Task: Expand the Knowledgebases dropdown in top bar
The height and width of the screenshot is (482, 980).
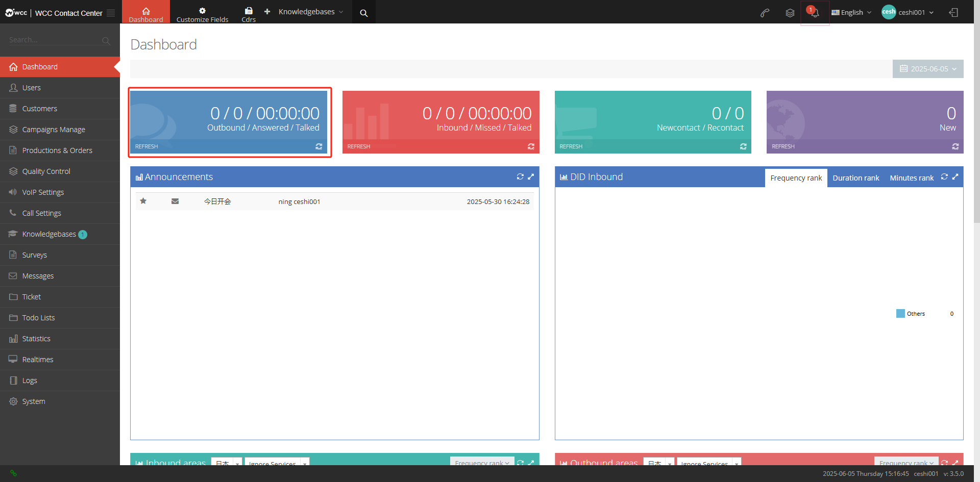Action: coord(311,12)
